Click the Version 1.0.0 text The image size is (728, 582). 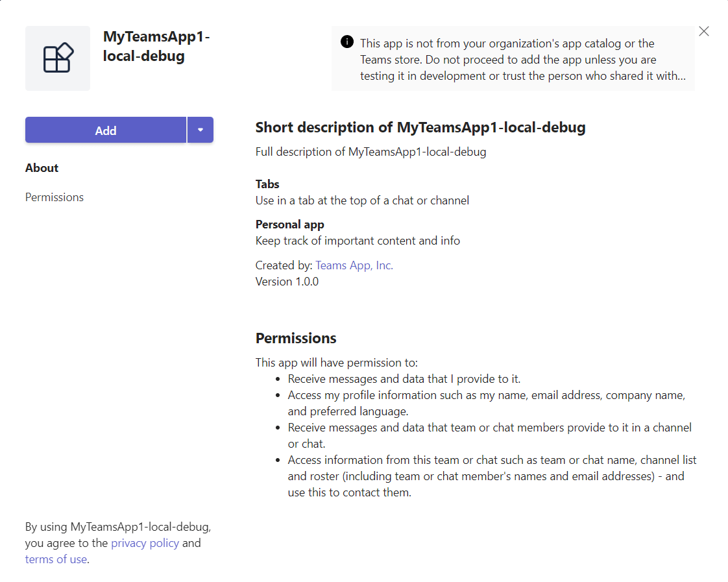click(x=287, y=282)
